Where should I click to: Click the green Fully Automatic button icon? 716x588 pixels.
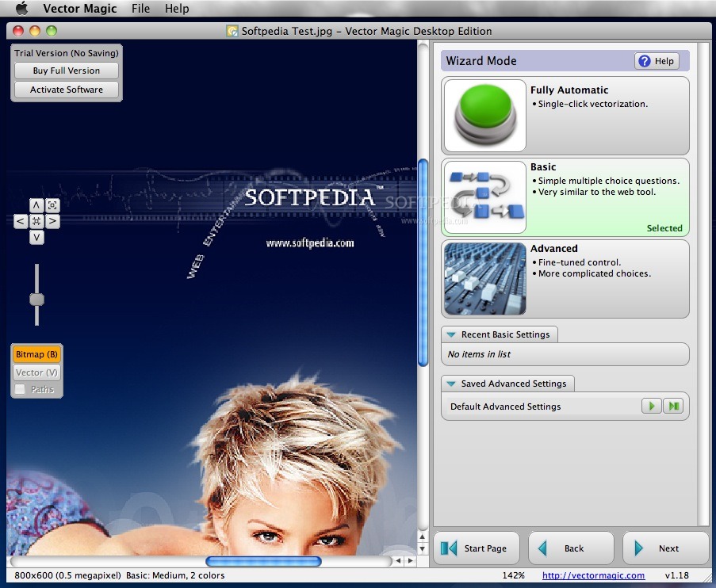[x=484, y=116]
